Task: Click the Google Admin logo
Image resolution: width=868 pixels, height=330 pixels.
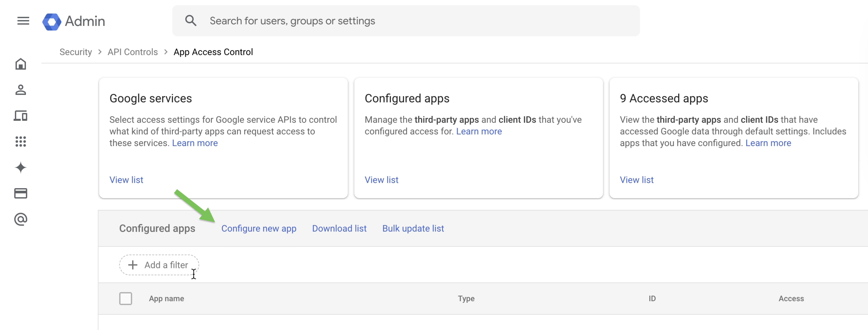Action: [x=74, y=21]
